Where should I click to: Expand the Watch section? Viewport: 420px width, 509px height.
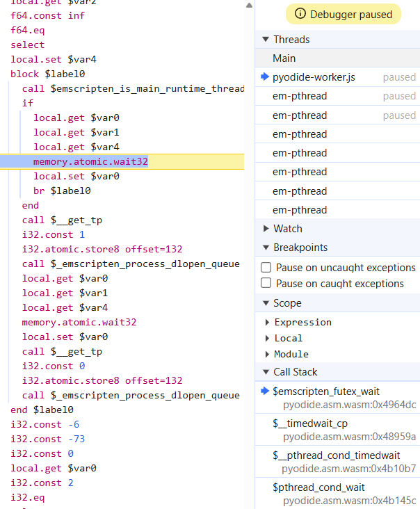coord(266,229)
